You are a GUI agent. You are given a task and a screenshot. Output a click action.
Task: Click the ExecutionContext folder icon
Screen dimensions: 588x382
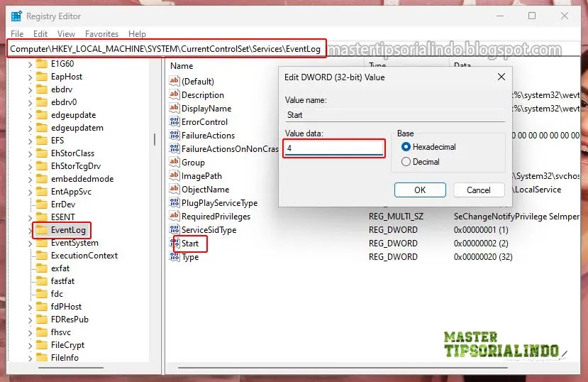pyautogui.click(x=42, y=255)
